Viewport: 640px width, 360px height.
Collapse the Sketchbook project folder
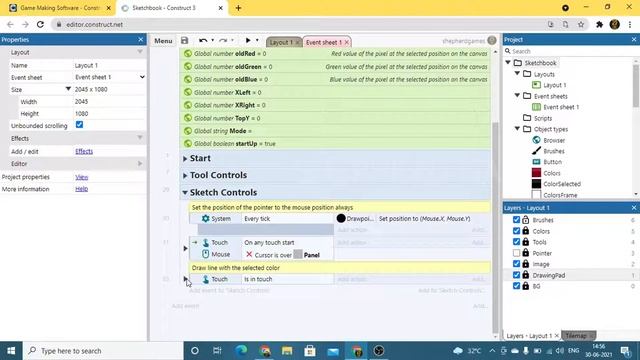[508, 63]
